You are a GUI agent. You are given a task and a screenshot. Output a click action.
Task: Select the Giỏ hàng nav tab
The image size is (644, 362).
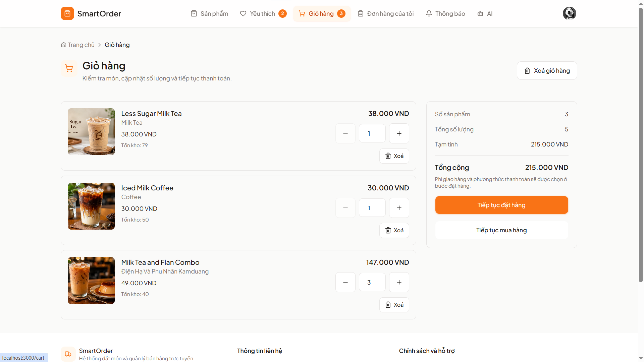(x=322, y=13)
